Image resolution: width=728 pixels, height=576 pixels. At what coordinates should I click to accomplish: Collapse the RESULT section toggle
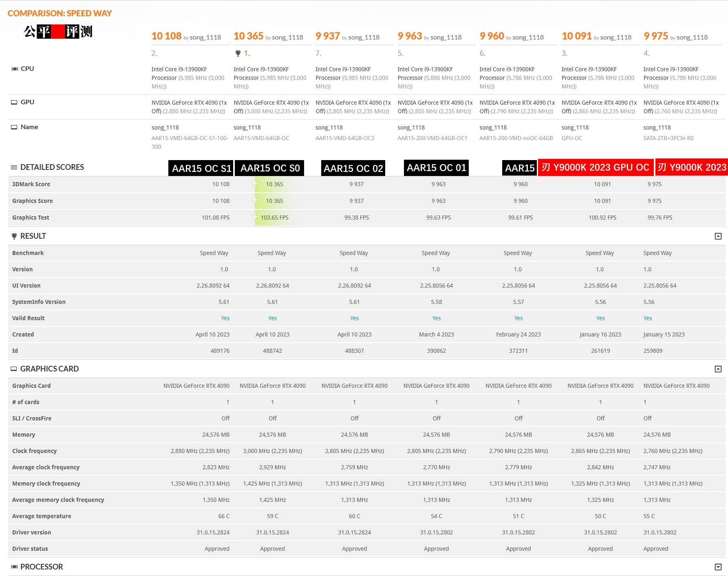coord(718,236)
